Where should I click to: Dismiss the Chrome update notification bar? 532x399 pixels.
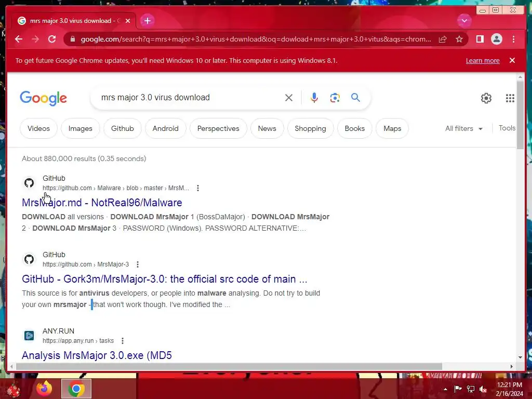coord(512,60)
